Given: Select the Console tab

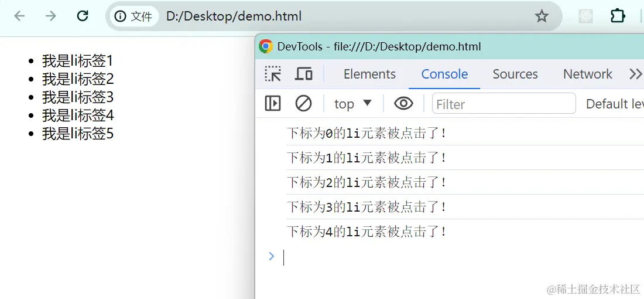Looking at the screenshot, I should (x=444, y=74).
